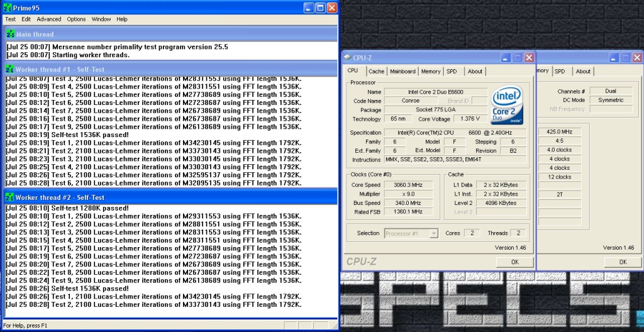This screenshot has width=644, height=332.
Task: Click the Intel Core 2 Duo logo
Action: (507, 105)
